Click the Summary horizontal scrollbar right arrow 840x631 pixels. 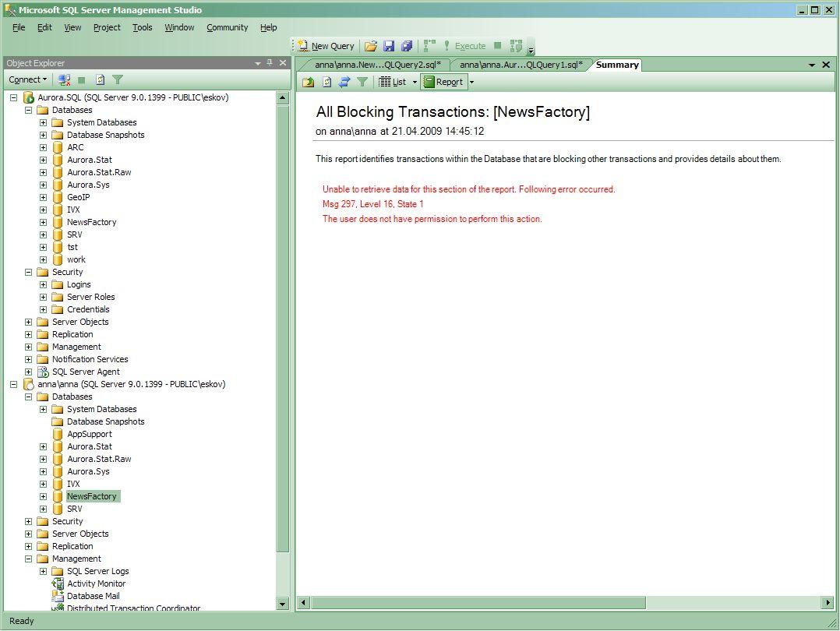tap(828, 603)
